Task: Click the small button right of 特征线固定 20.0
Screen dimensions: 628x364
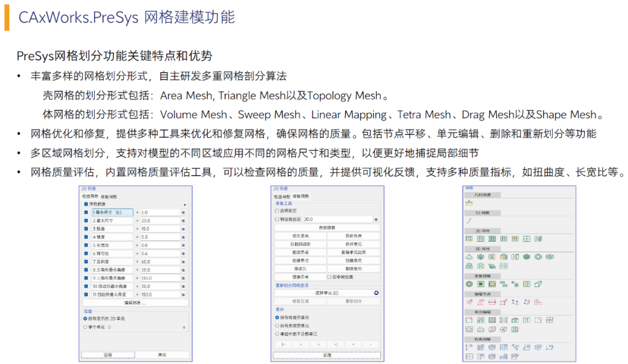Action: (376, 219)
